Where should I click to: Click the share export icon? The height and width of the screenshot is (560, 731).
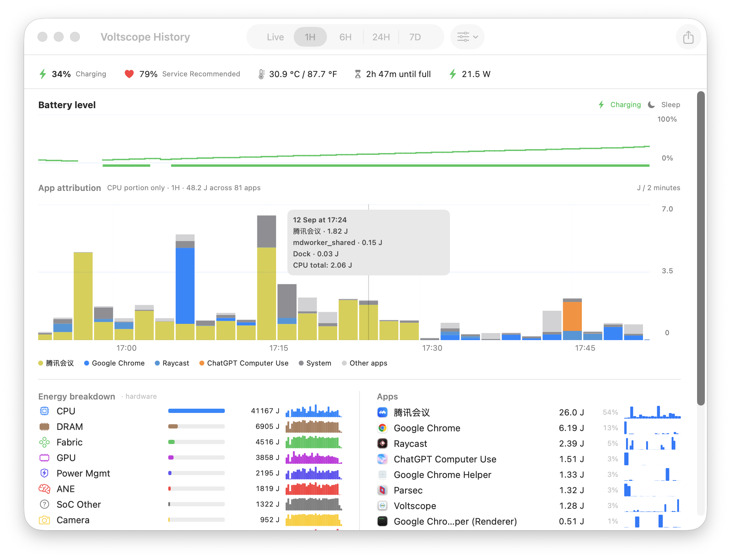click(x=688, y=37)
